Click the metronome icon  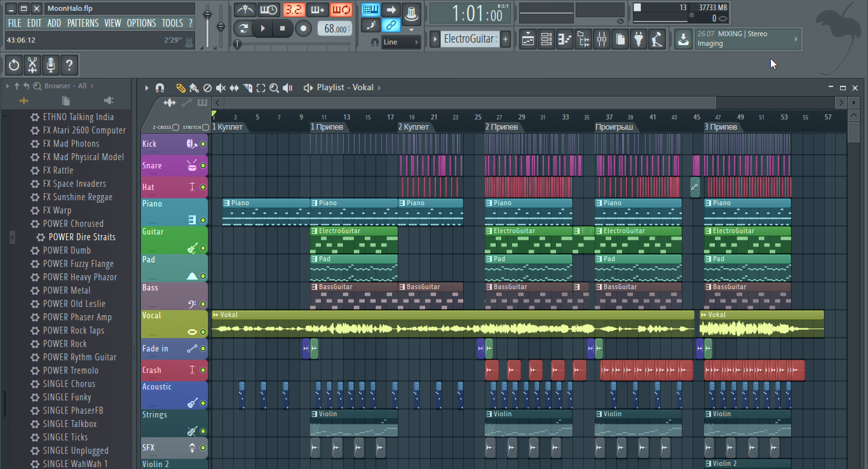(245, 10)
